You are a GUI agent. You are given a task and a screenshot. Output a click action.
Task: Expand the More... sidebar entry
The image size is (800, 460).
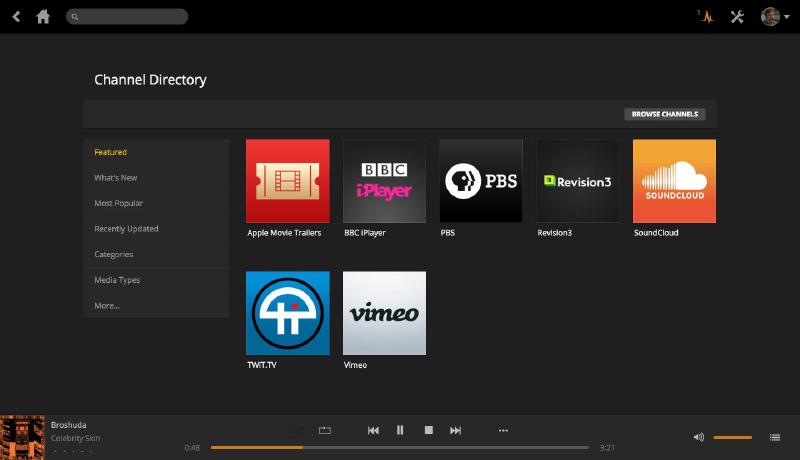pos(156,305)
